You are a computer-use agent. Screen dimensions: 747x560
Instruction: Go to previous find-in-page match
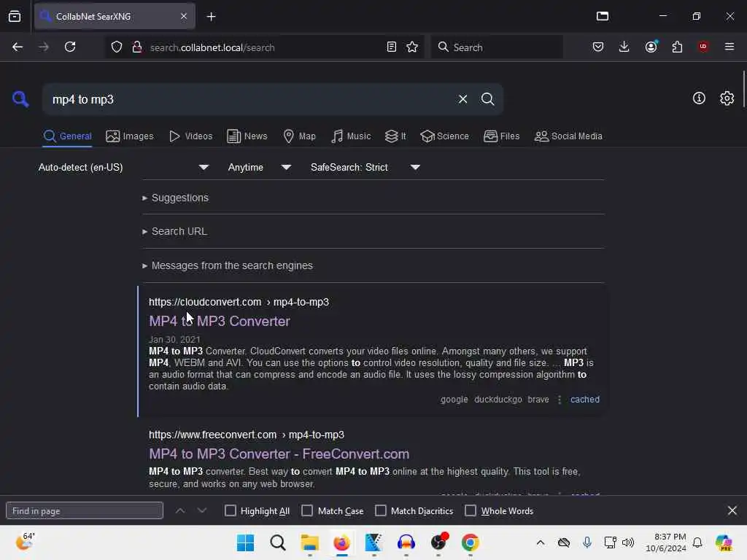pyautogui.click(x=180, y=510)
